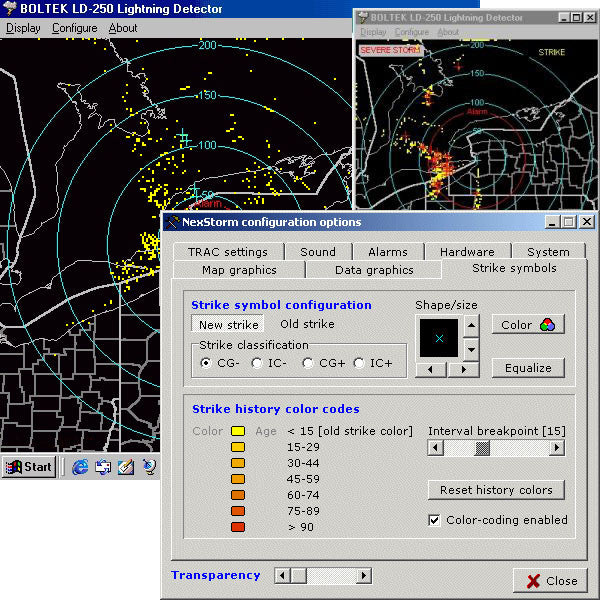Viewport: 600px width, 600px height.
Task: Minimize the NexStorm configuration window
Action: click(x=551, y=222)
